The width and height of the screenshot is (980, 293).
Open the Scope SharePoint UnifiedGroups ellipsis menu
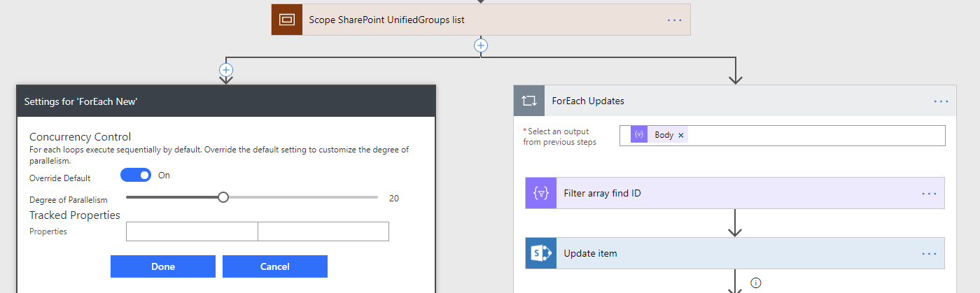pos(674,20)
